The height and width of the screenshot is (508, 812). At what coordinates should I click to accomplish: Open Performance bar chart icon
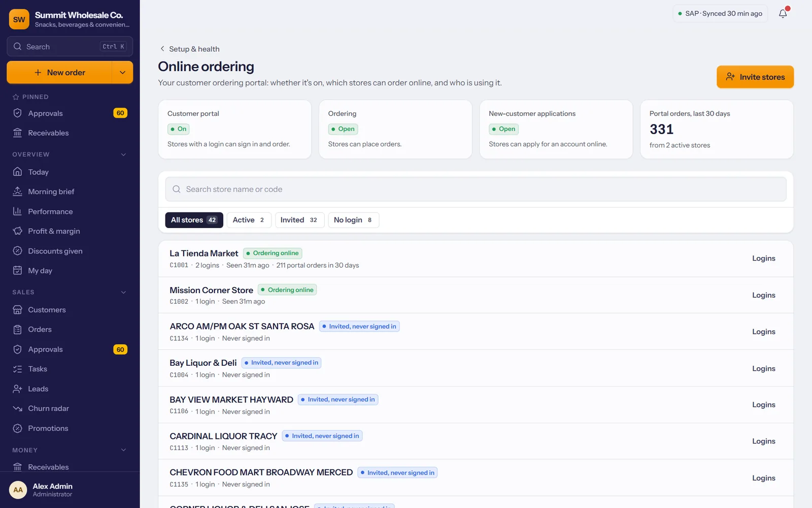coord(17,211)
